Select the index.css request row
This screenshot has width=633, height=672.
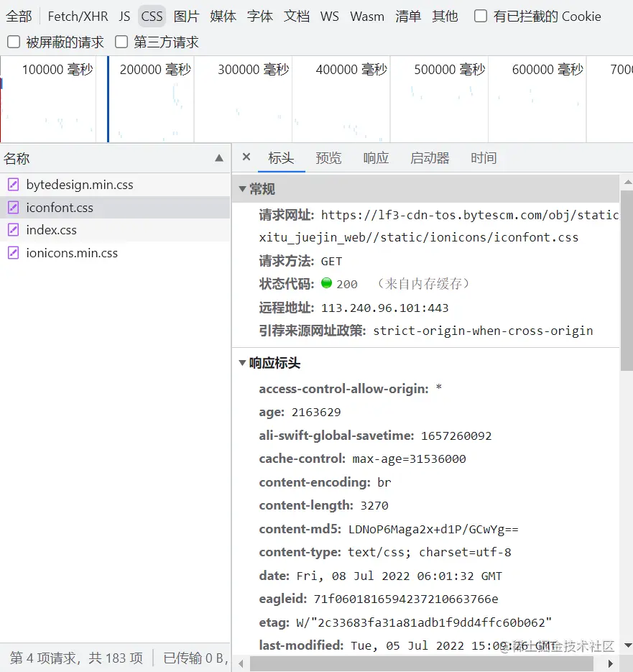[x=115, y=230]
